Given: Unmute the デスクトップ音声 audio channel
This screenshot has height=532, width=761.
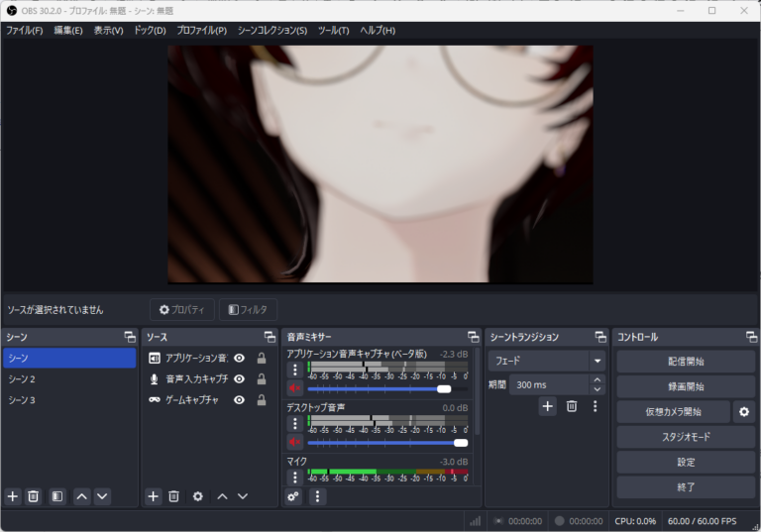Looking at the screenshot, I should (x=294, y=442).
